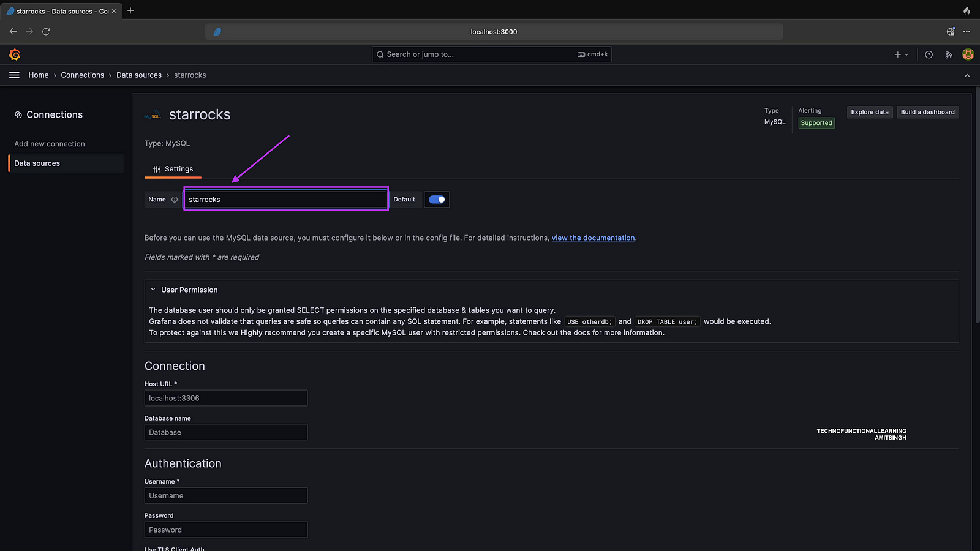The width and height of the screenshot is (980, 551).
Task: Open the view the documentation link
Action: (x=593, y=238)
